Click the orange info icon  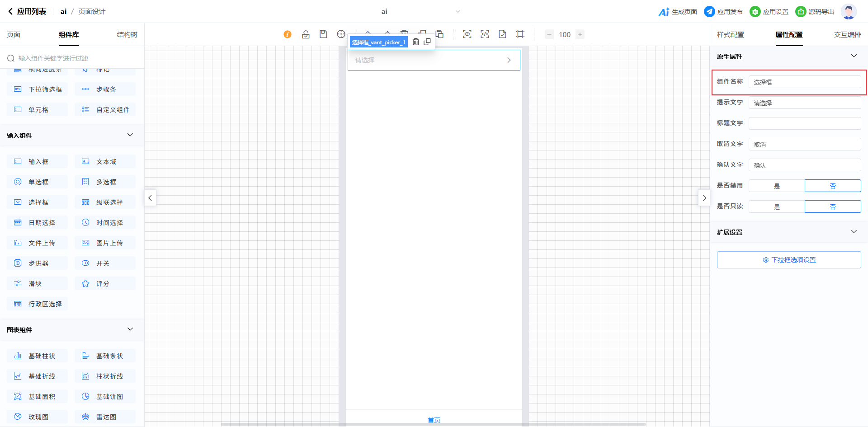point(288,34)
